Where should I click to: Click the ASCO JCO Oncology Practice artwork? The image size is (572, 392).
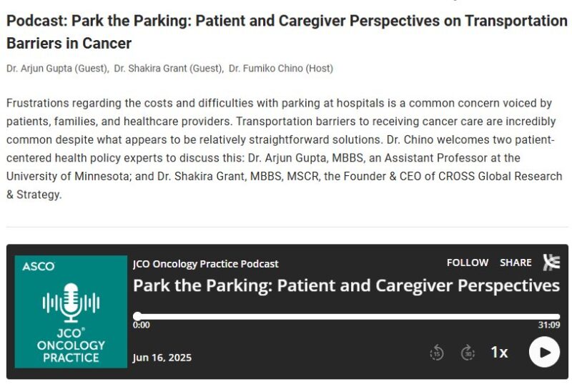tap(71, 312)
